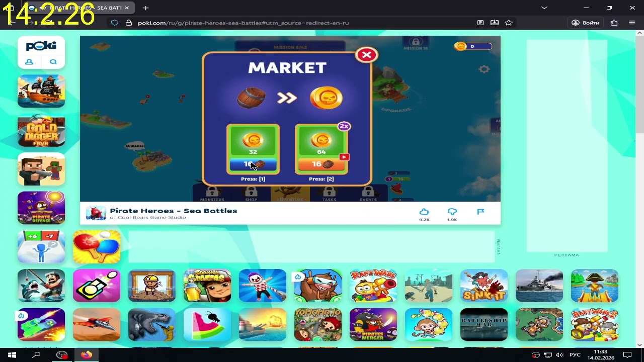Like the game with thumbs up

pos(424,212)
